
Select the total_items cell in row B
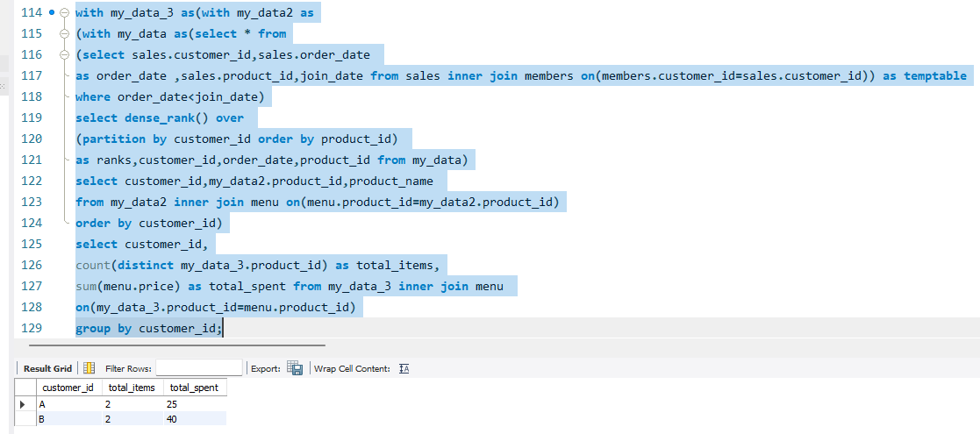pyautogui.click(x=132, y=419)
